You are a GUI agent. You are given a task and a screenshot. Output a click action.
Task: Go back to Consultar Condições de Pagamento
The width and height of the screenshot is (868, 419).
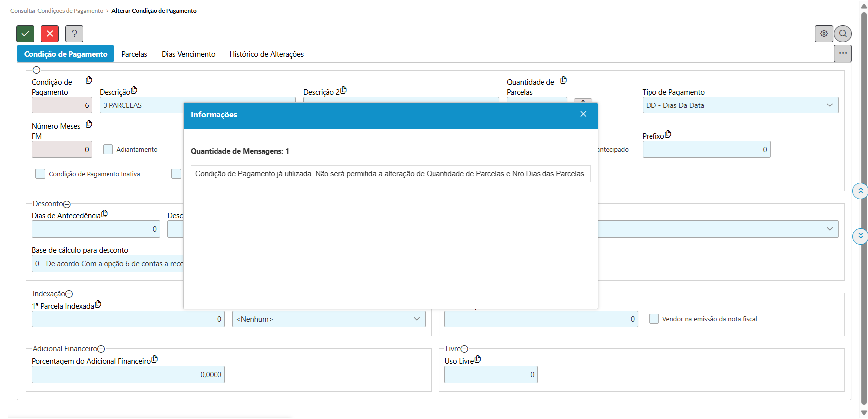(x=57, y=11)
